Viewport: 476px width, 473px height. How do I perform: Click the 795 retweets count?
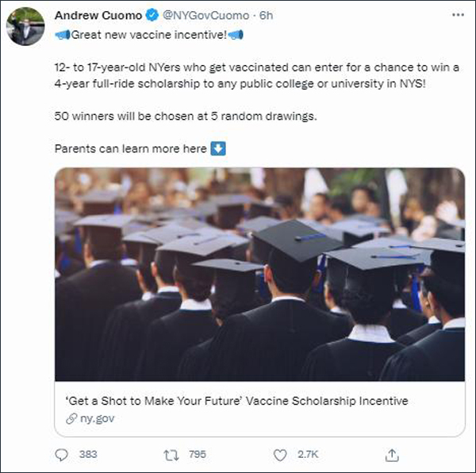[197, 454]
